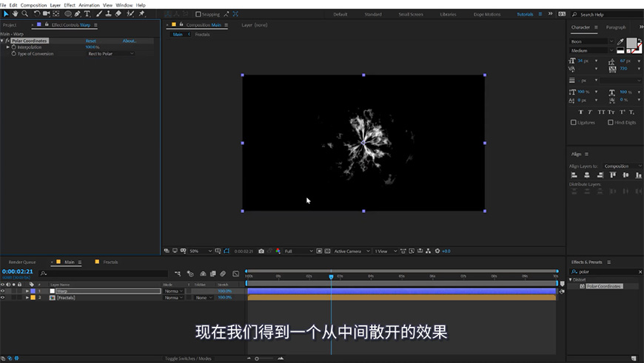Toggle transparency grid in viewer
The image size is (644, 363).
[327, 251]
